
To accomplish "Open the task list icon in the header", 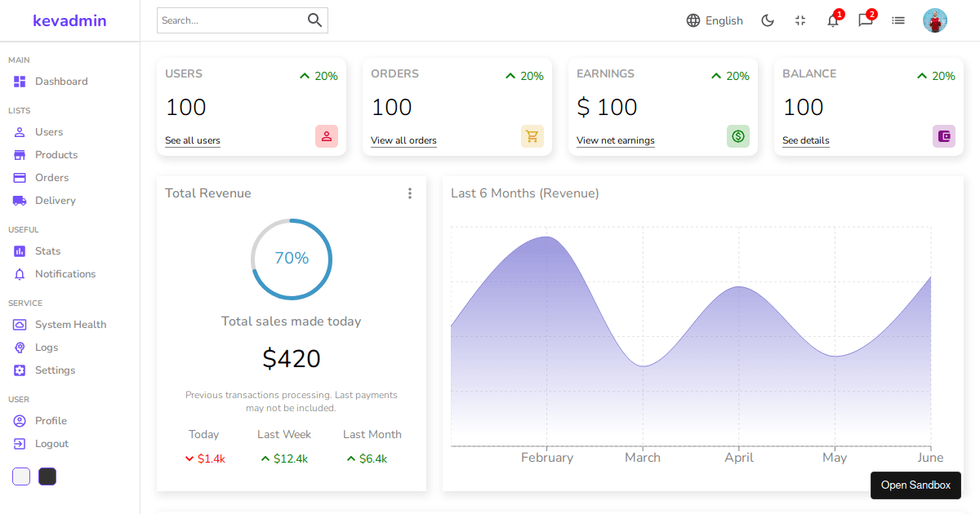I will tap(898, 20).
